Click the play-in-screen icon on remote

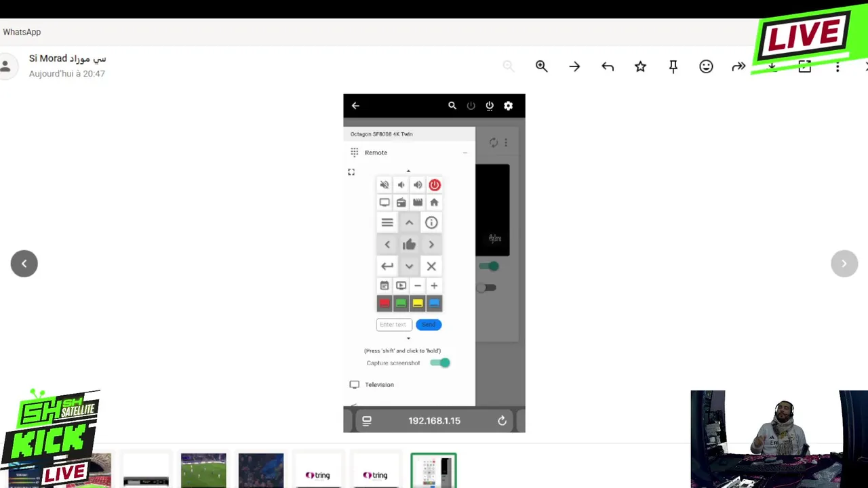point(401,286)
